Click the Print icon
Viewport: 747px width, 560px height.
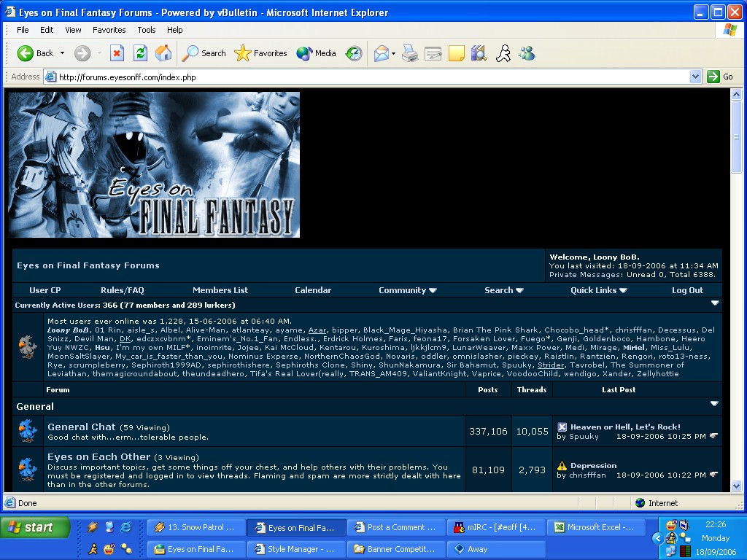[410, 53]
